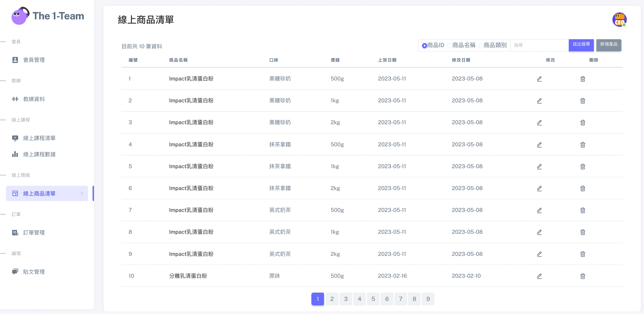
Task: Delete product 3 using its trash icon
Action: pyautogui.click(x=583, y=122)
